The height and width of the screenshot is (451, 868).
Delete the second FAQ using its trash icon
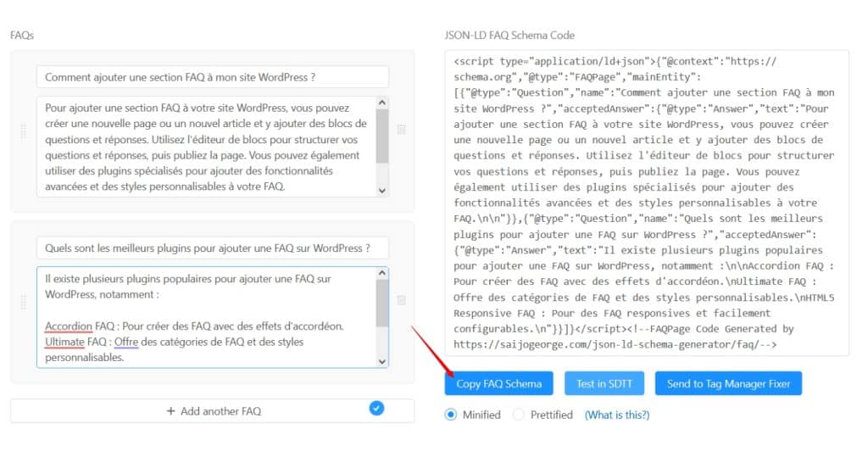click(x=401, y=300)
